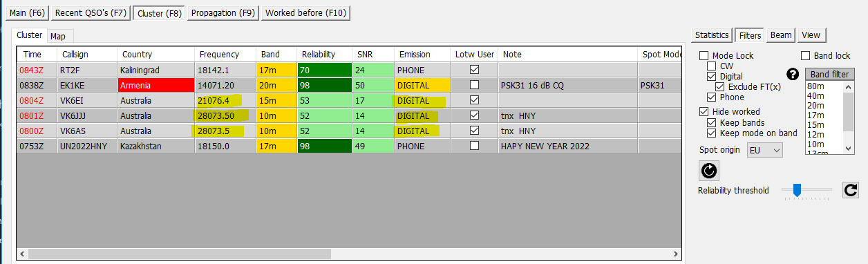
Task: Sort by the Country column header
Action: tap(156, 54)
